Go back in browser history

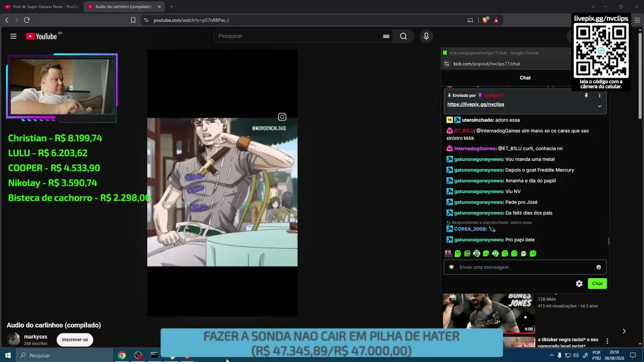click(7, 20)
